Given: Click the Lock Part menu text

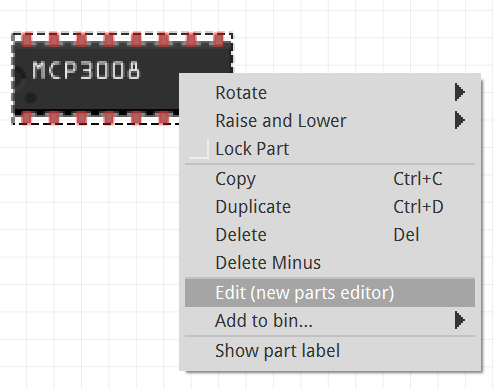Looking at the screenshot, I should pos(252,149).
